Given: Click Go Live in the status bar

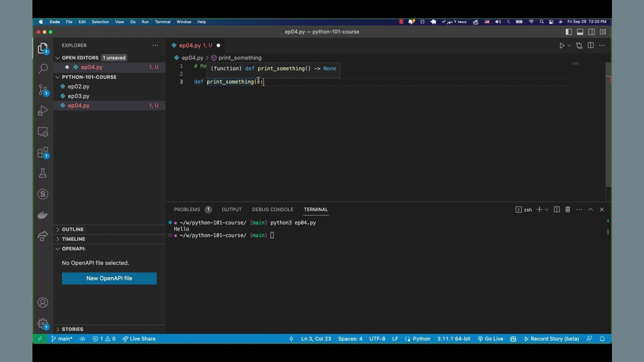Looking at the screenshot, I should click(x=490, y=339).
